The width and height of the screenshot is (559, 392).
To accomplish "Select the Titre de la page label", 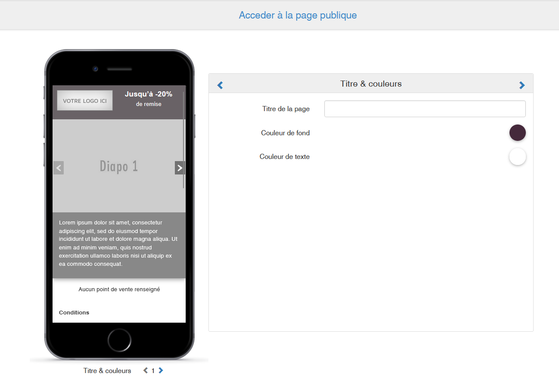I will pyautogui.click(x=286, y=109).
